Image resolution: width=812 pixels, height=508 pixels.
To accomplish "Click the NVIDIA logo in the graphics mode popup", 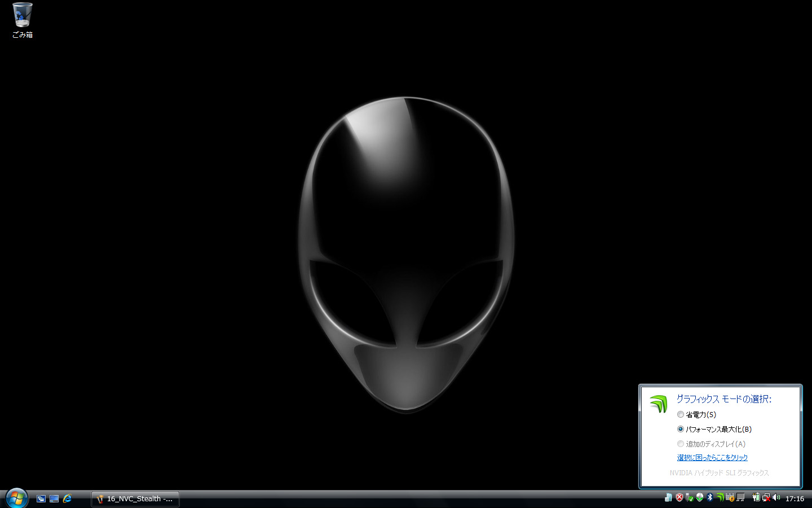I will click(658, 404).
